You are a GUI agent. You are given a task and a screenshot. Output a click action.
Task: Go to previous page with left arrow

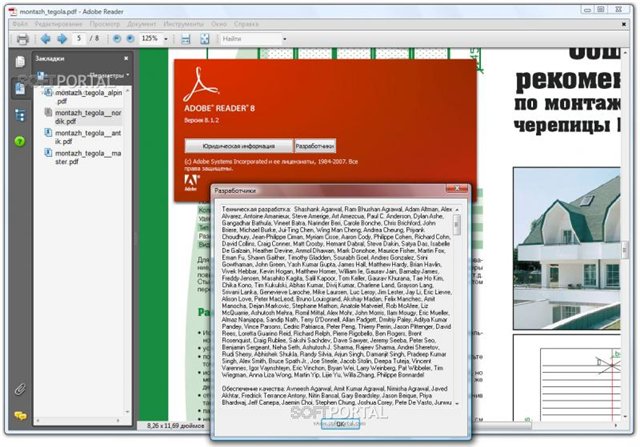(x=46, y=39)
